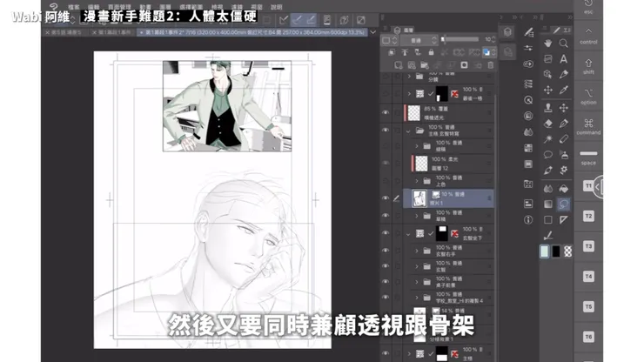The width and height of the screenshot is (644, 362).
Task: Click the Lock layer padlock icon
Action: click(431, 52)
